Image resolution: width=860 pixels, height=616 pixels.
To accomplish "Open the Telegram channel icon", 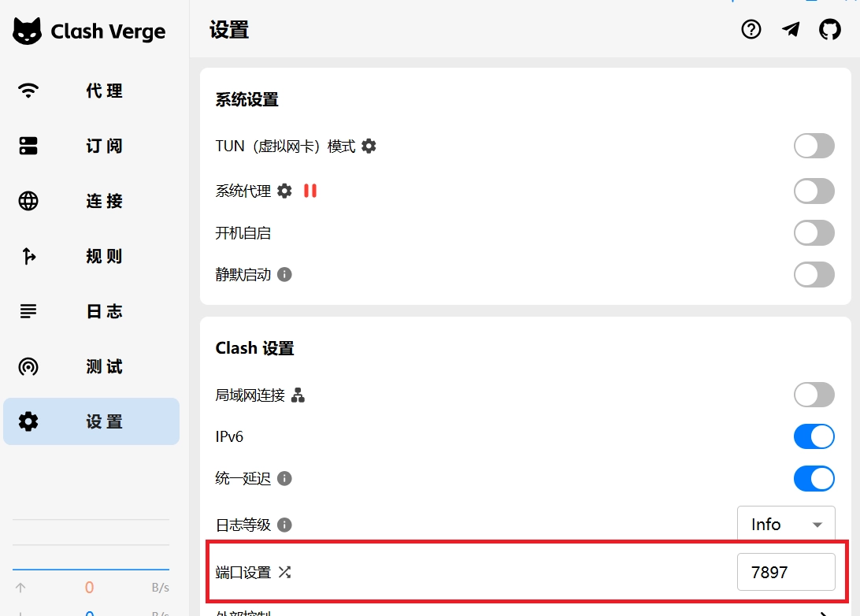I will pyautogui.click(x=791, y=29).
